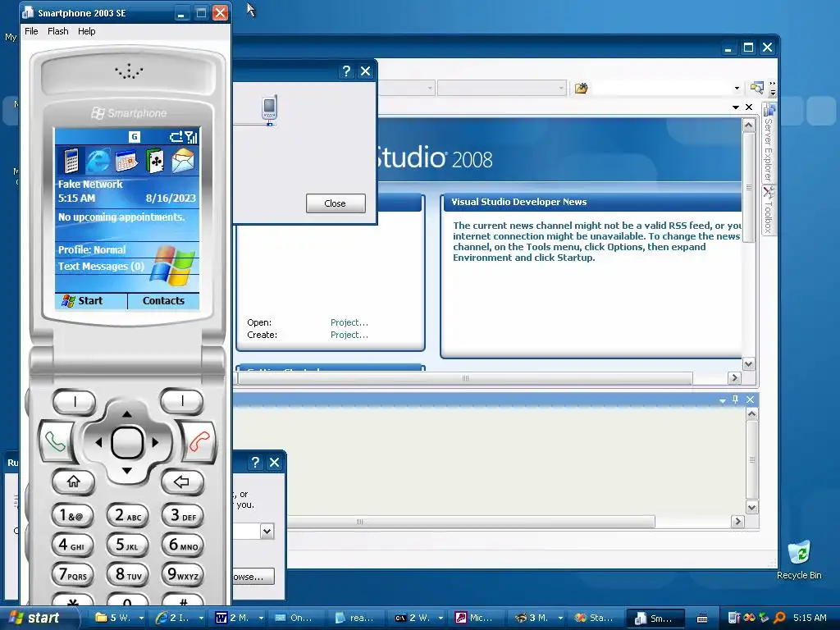Click the folder icon in Visual Studio toolbar
This screenshot has width=840, height=630.
pos(582,89)
